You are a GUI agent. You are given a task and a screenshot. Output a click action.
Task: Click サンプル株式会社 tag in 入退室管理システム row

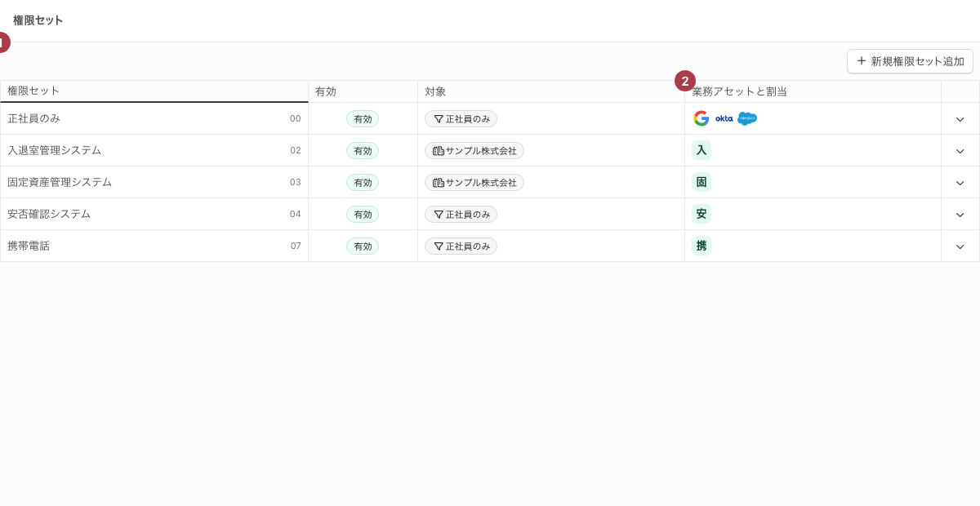tap(474, 151)
